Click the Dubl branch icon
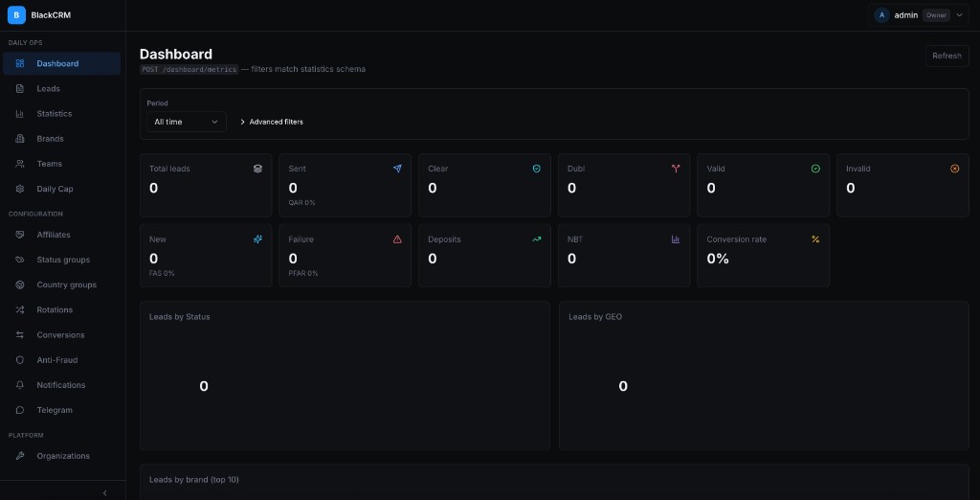The width and height of the screenshot is (980, 500). pos(676,169)
